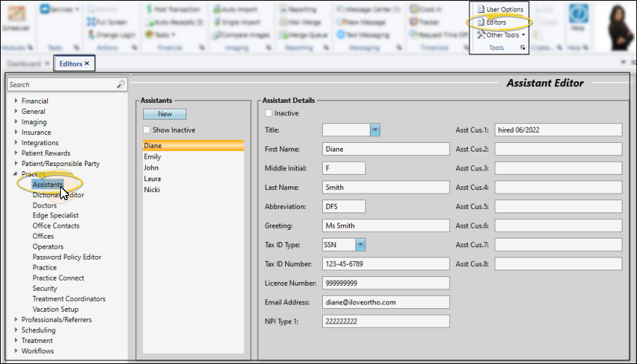
Task: Select Diane in the Assistants list
Action: point(194,146)
